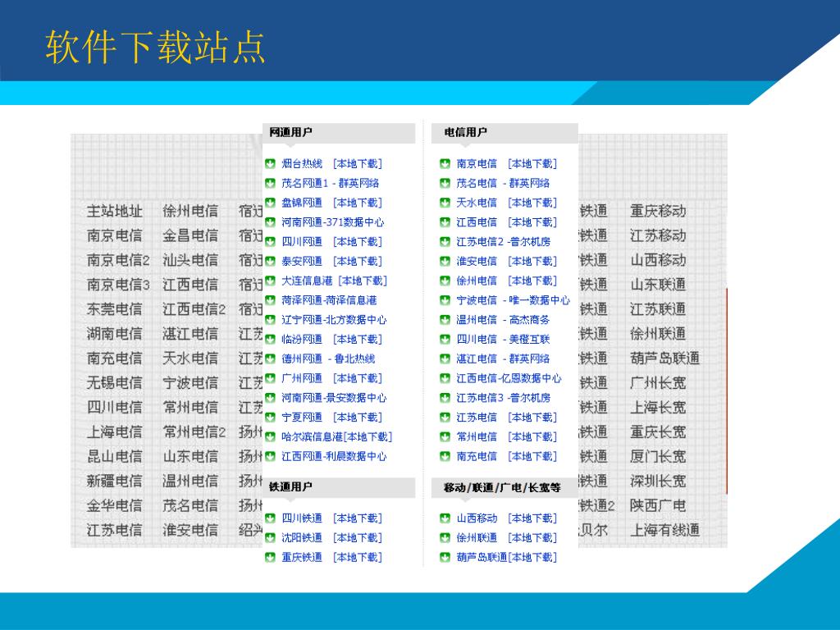Click the download icon beside 辽宁网通
Image resolution: width=840 pixels, height=630 pixels.
click(x=271, y=320)
